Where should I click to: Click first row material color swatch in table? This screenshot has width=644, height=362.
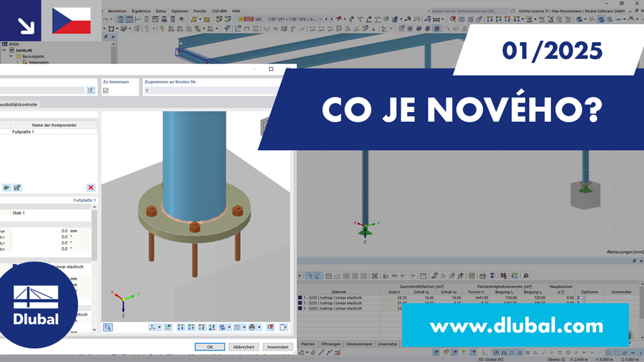click(300, 297)
